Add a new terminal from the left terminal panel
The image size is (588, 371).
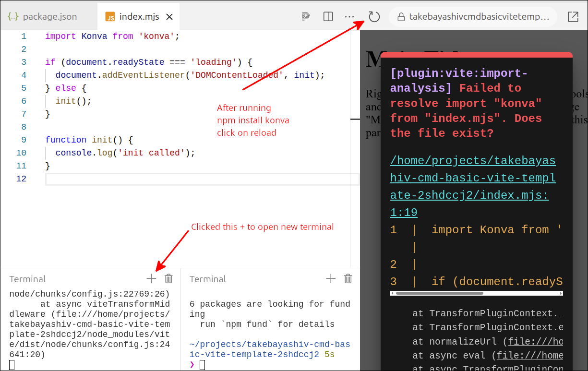click(151, 278)
